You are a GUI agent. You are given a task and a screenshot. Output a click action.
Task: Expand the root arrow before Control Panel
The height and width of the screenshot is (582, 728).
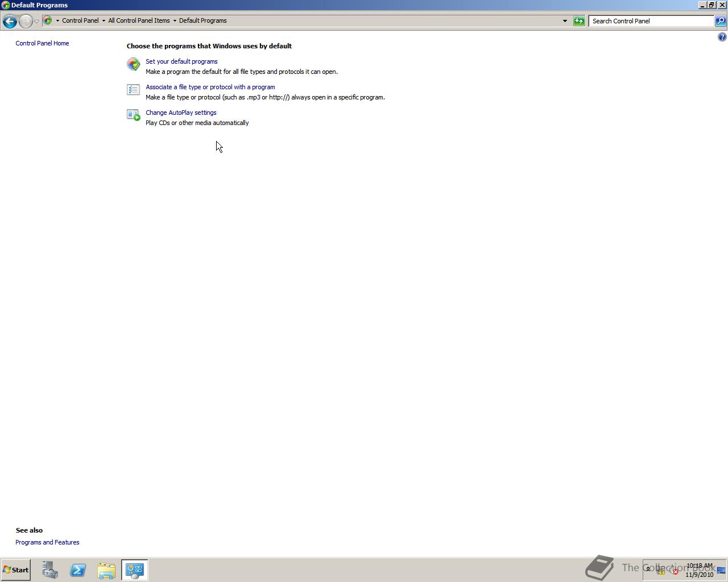[x=57, y=20]
